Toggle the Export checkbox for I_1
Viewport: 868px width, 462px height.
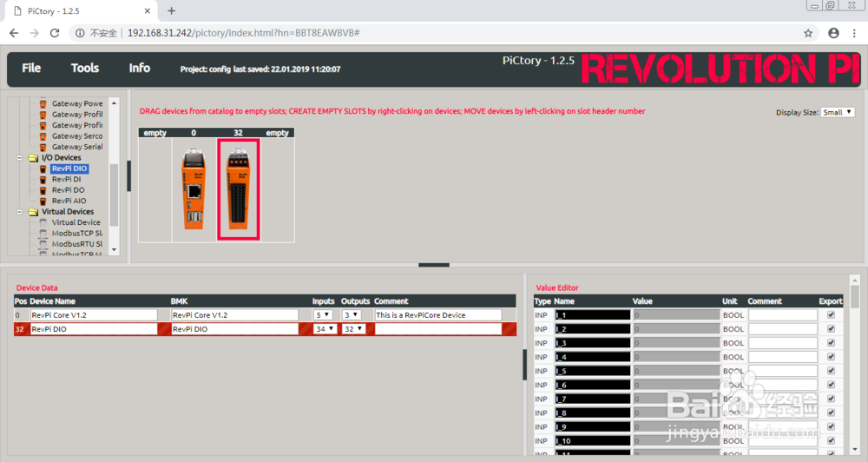click(x=831, y=314)
